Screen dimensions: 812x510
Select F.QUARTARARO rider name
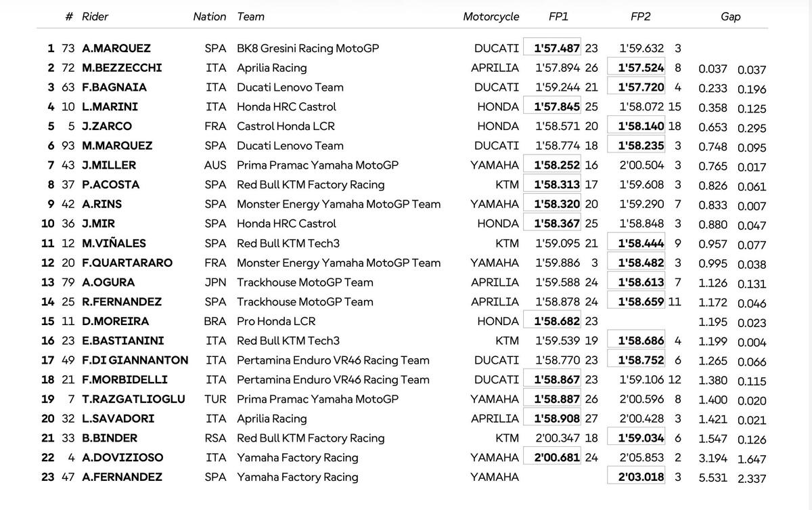127,263
